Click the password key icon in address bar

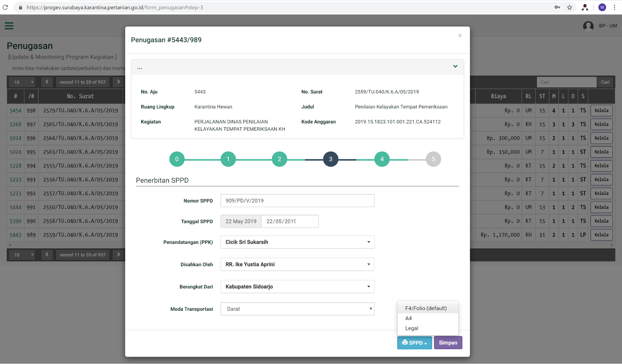(557, 7)
